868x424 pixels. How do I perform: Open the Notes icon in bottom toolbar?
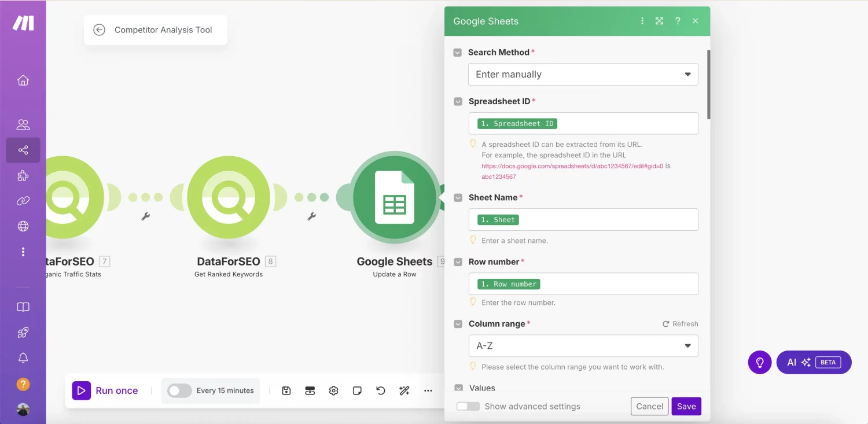[x=357, y=390]
